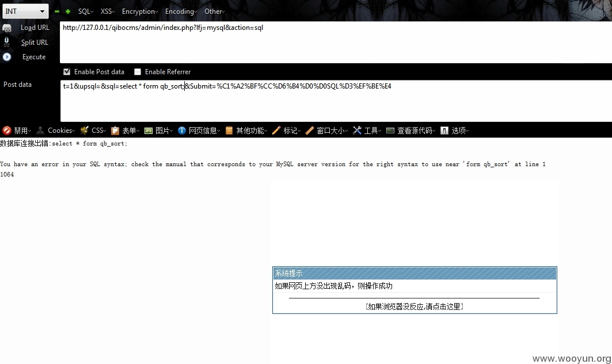The width and height of the screenshot is (612, 364).
Task: Click the 图片 images icon
Action: (149, 131)
